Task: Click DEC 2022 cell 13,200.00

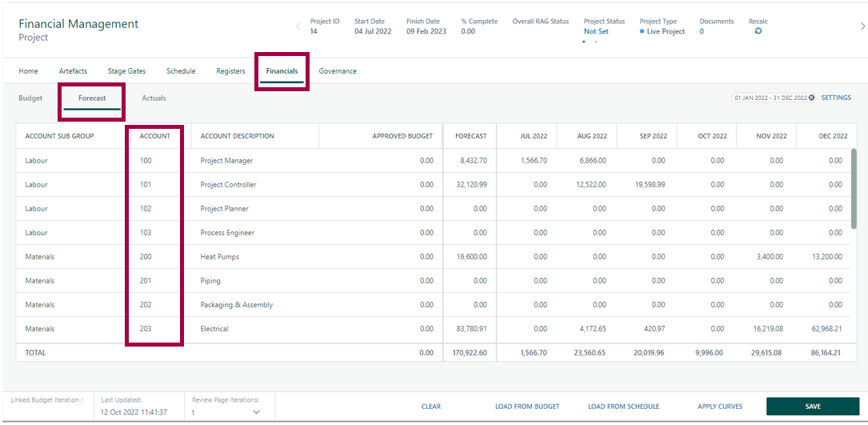Action: click(x=827, y=257)
